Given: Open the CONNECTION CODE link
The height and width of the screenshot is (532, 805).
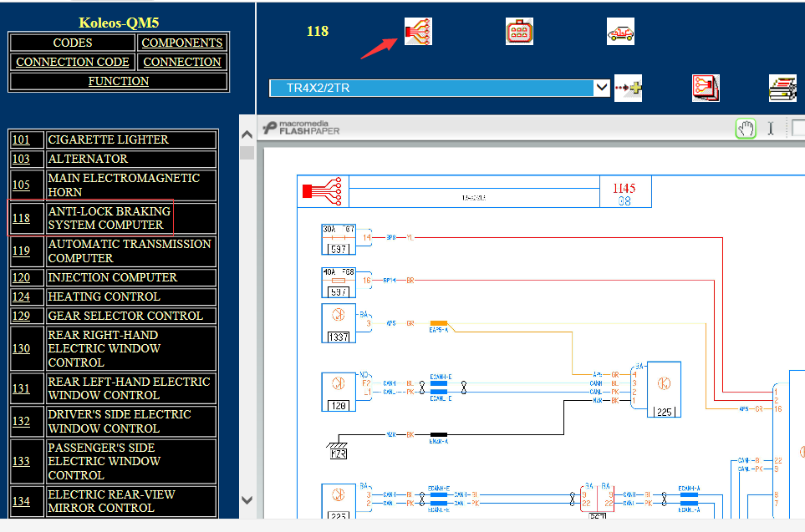Looking at the screenshot, I should point(73,62).
